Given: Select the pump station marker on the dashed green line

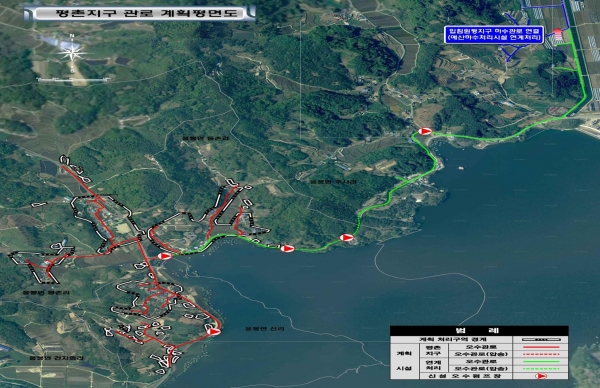Looking at the screenshot, I should tap(347, 238).
